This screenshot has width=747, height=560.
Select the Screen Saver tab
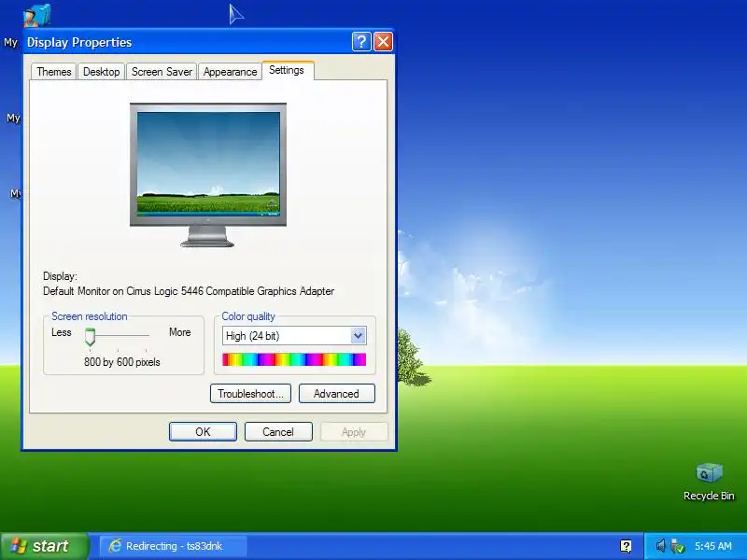pos(162,72)
